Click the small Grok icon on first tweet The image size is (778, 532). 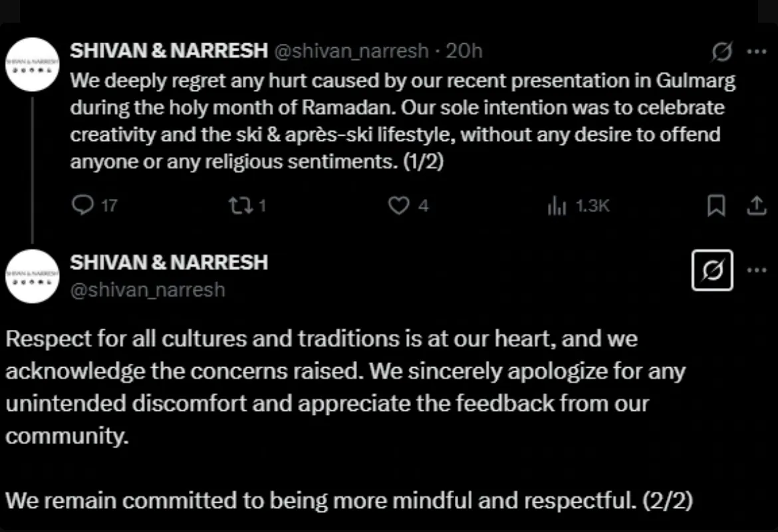click(x=721, y=52)
